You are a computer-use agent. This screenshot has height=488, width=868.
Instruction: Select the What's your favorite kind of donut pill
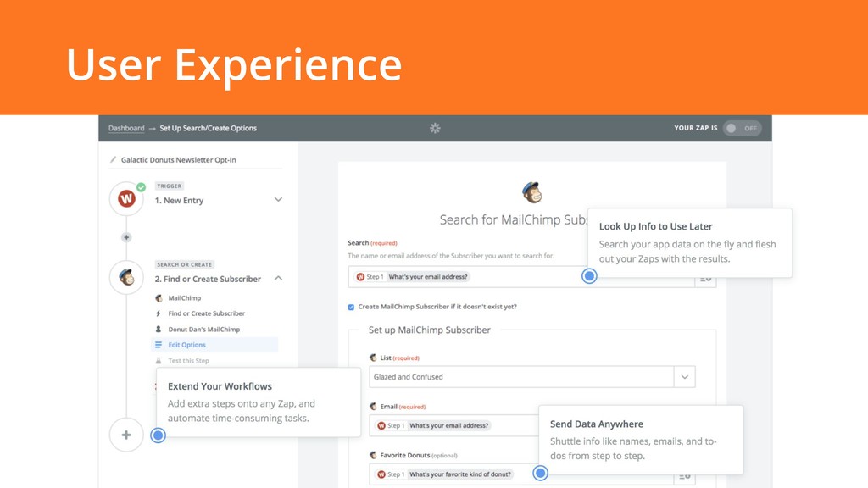[444, 474]
